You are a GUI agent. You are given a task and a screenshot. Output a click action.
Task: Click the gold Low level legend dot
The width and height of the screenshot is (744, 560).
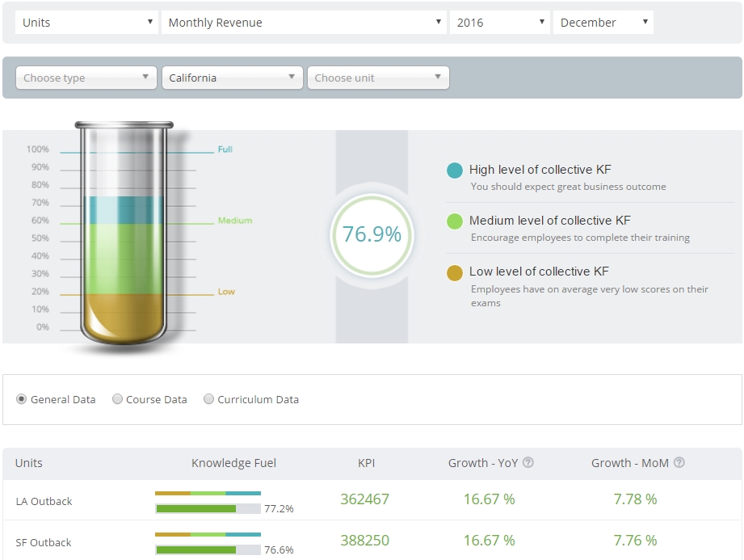coord(455,273)
